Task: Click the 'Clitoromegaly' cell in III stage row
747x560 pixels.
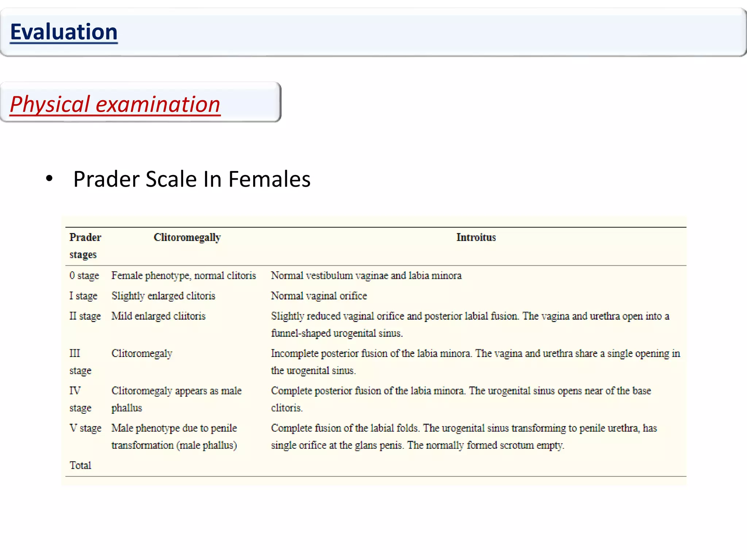Action: [142, 354]
